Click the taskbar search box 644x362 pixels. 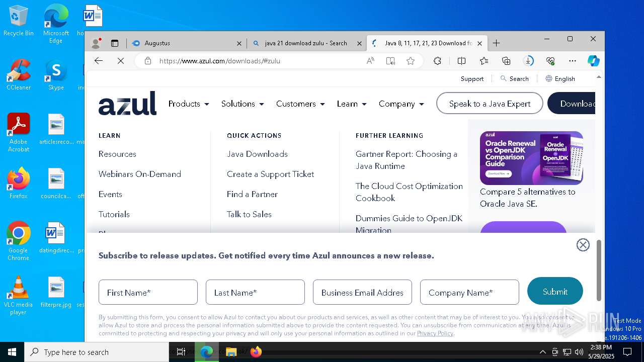[x=97, y=352]
